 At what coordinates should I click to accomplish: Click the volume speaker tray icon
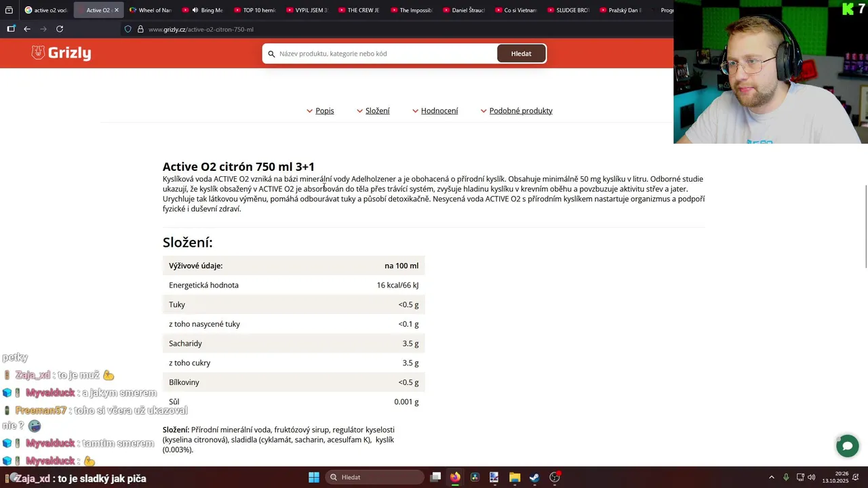click(812, 477)
